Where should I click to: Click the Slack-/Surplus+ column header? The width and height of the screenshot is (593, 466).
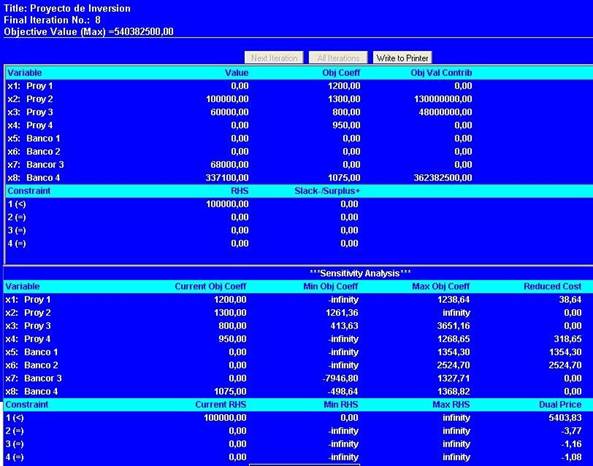click(327, 191)
